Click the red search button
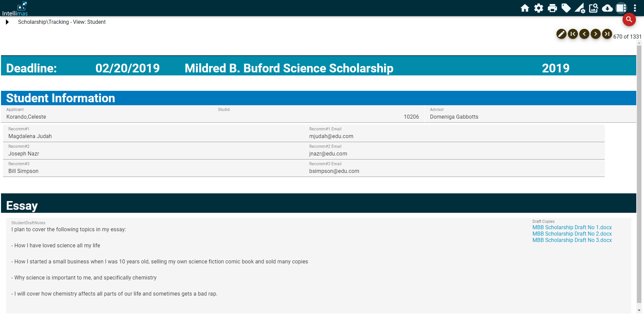 (629, 20)
